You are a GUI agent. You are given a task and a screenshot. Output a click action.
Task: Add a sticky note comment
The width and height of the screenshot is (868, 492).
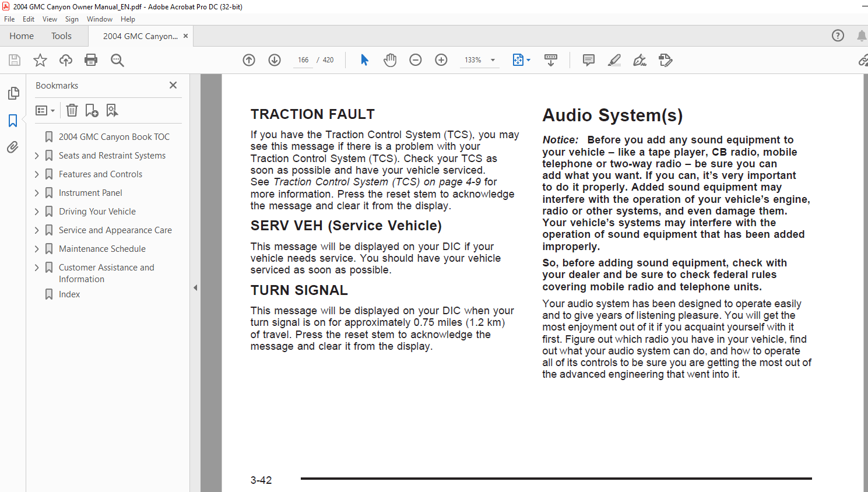tap(589, 60)
